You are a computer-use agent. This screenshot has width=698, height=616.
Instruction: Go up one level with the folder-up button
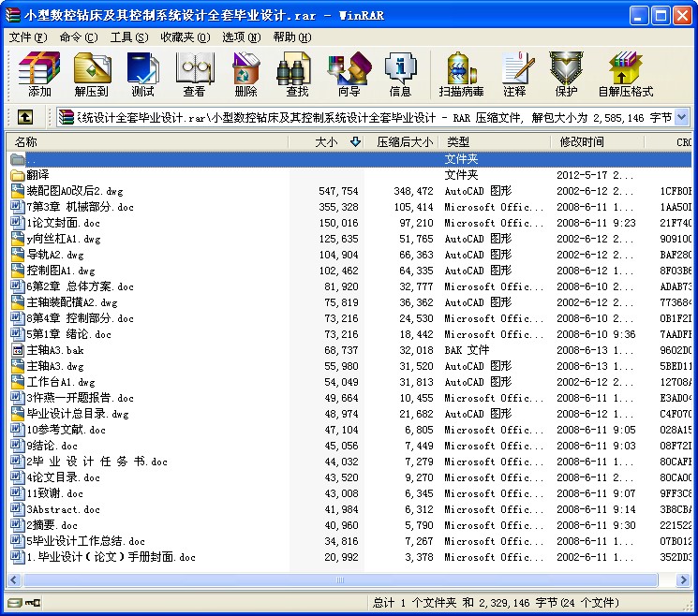[25, 117]
